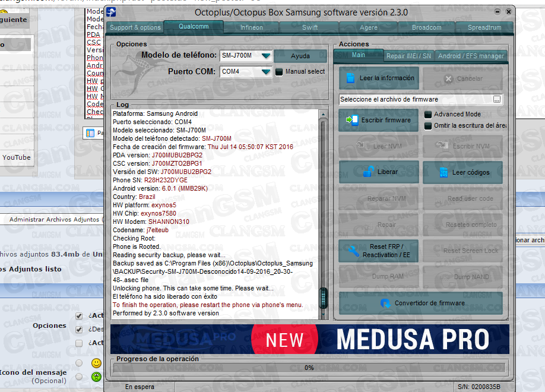Screen dimensions: 545x392
Task: Click the Log scroll up arrow
Action: (323, 115)
